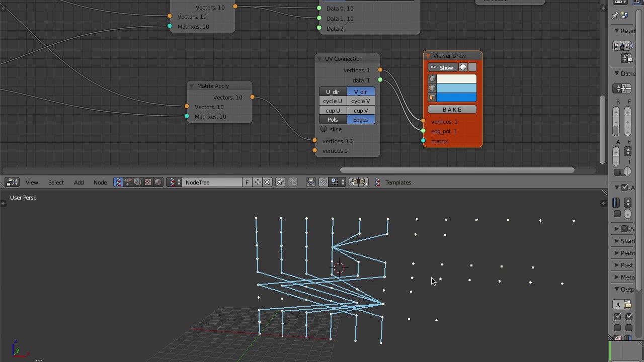
Task: Open the View menu
Action: pos(32,183)
